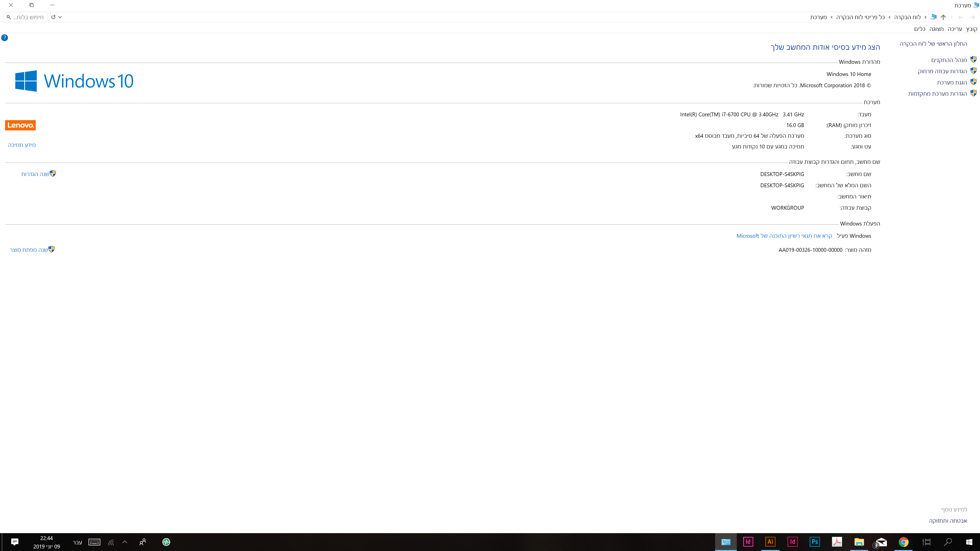Go forward with the right arrow button
This screenshot has width=980, height=551.
tap(972, 17)
